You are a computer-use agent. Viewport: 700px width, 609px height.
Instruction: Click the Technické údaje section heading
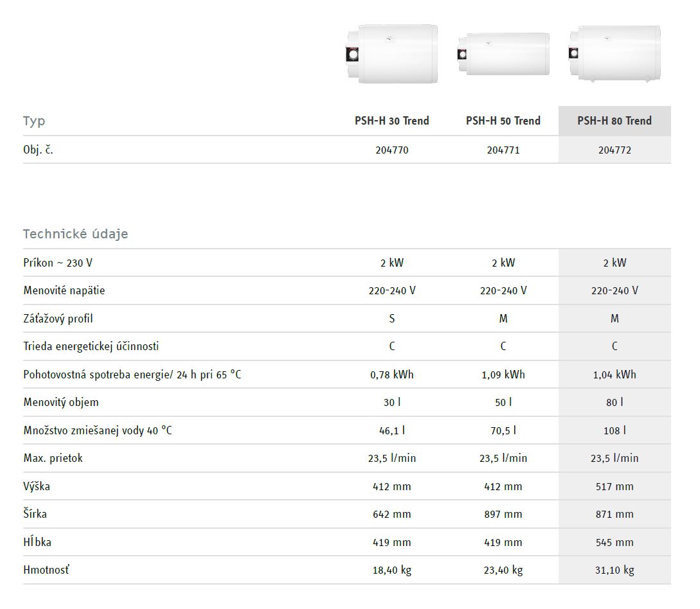(75, 234)
